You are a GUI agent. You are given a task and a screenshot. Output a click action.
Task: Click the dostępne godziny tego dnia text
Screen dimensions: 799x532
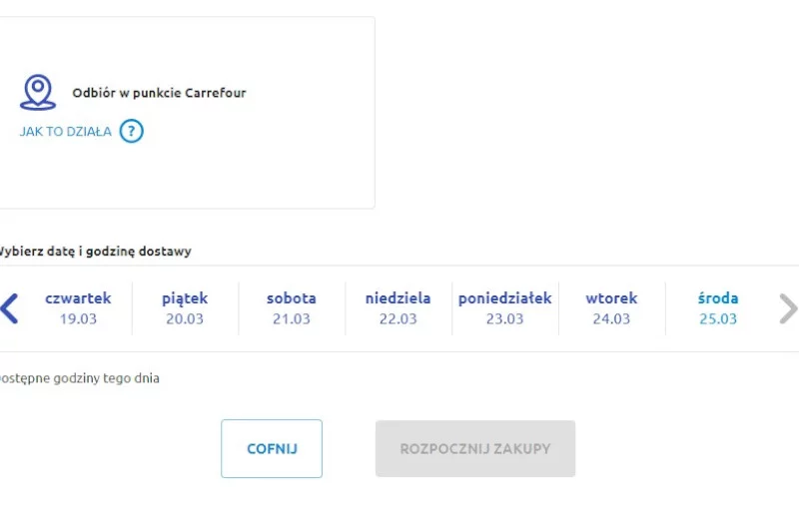coord(79,378)
